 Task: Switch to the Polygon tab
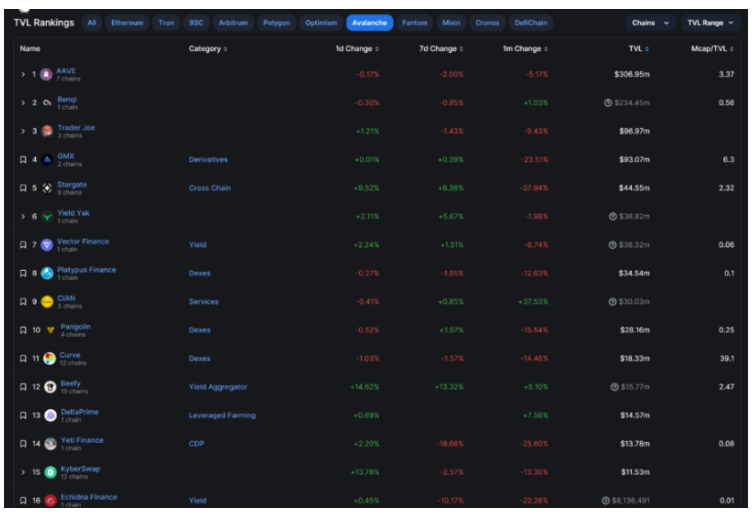pyautogui.click(x=277, y=23)
